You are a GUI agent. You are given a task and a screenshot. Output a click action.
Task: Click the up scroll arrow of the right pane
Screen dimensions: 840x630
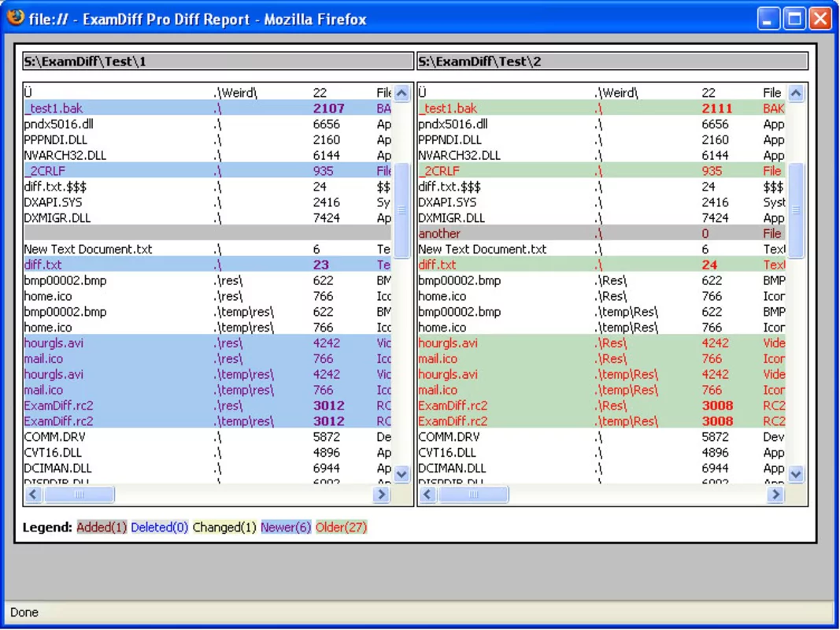pyautogui.click(x=796, y=92)
